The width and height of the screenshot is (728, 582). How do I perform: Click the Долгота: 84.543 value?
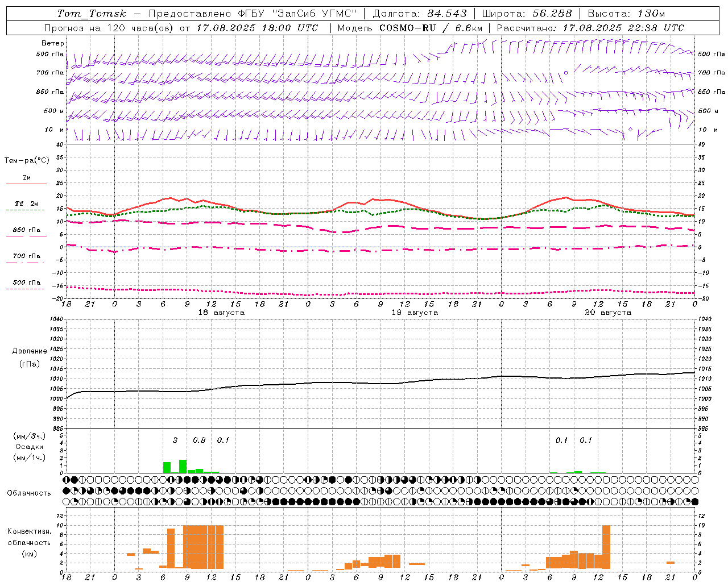(x=420, y=14)
